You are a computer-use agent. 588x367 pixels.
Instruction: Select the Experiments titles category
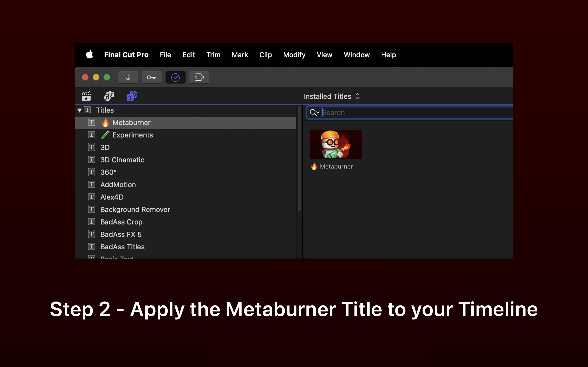133,135
